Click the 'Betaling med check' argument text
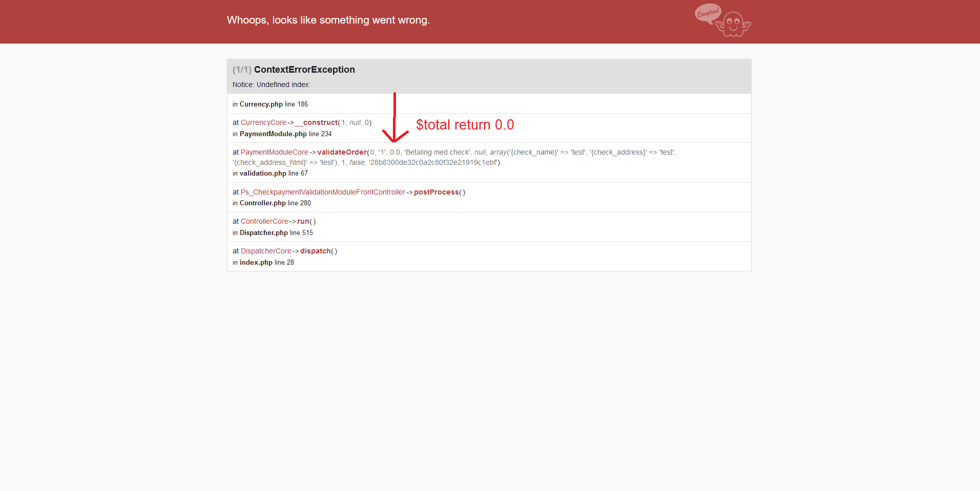The image size is (980, 491). 437,153
